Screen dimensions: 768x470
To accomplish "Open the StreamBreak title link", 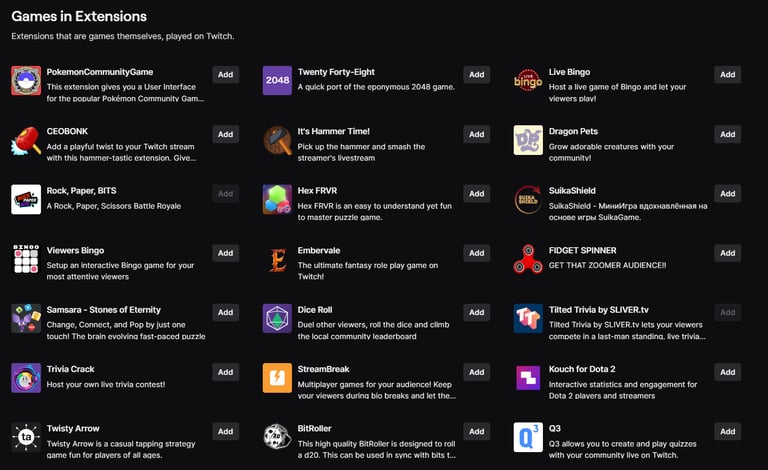I will (323, 369).
